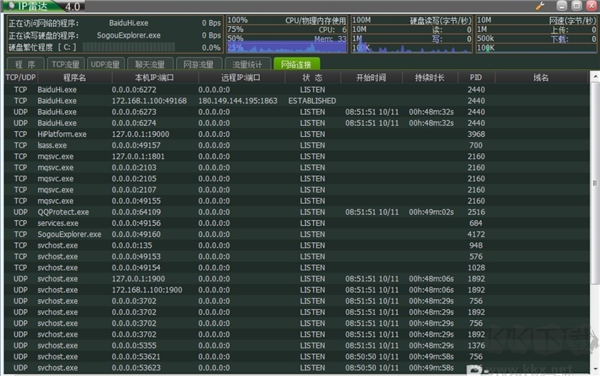The image size is (600, 376).
Task: Click the CPU/物理内存使用 graph
Action: click(x=287, y=34)
